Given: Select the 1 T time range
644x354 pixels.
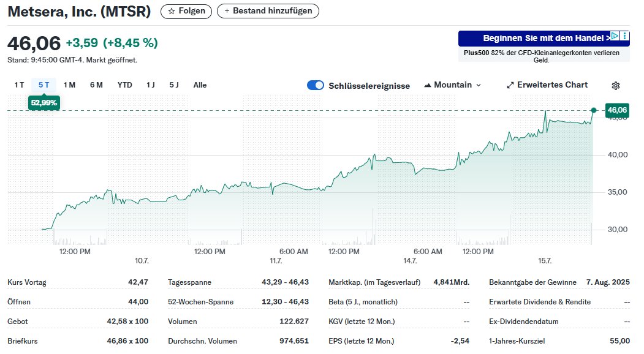Looking at the screenshot, I should point(20,85).
